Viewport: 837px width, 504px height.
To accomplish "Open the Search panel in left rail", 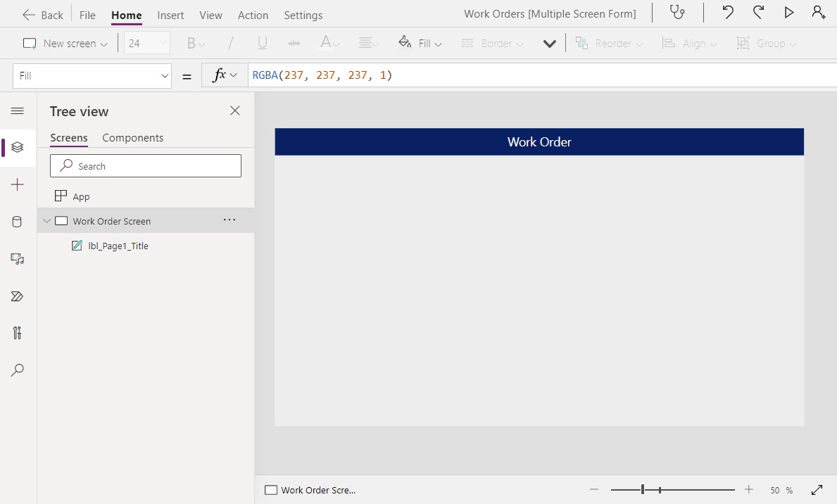I will pos(18,370).
